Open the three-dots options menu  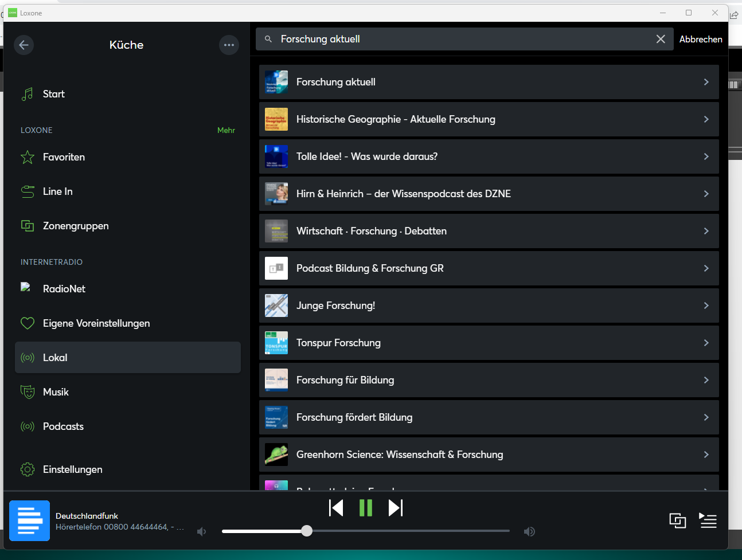tap(229, 45)
